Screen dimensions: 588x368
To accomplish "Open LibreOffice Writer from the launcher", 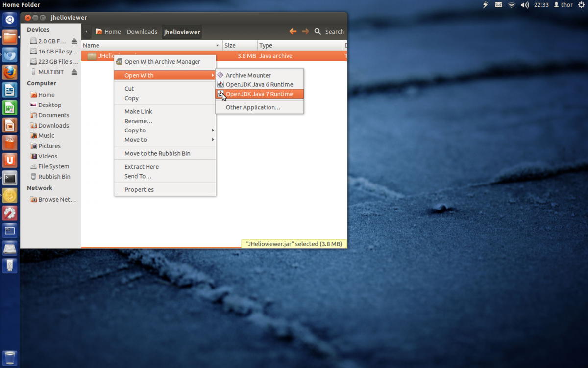I will [x=10, y=90].
